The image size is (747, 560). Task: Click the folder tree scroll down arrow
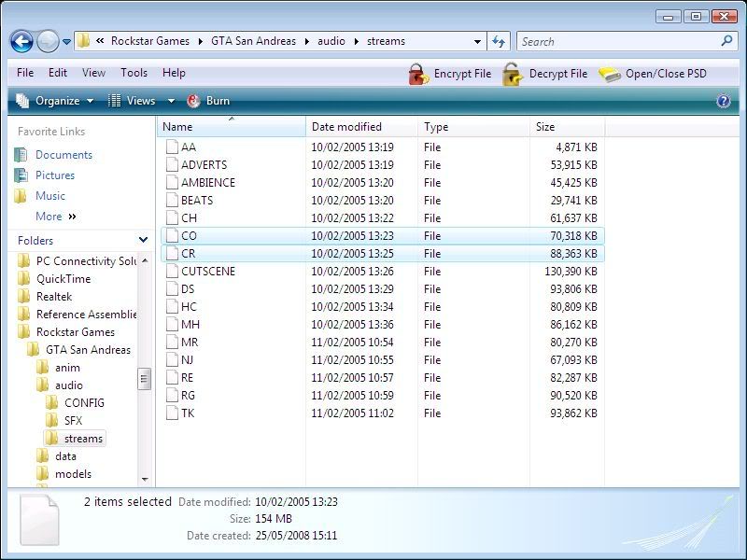coord(145,480)
